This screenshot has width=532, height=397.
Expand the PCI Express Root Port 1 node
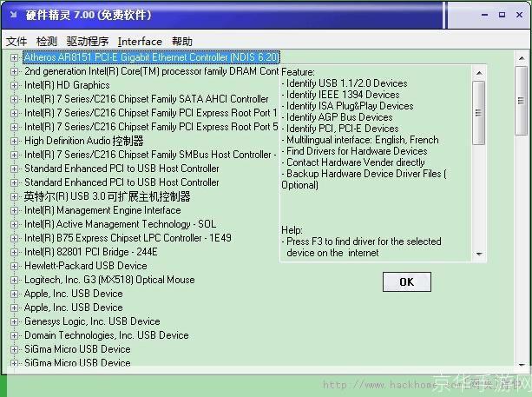[14, 113]
